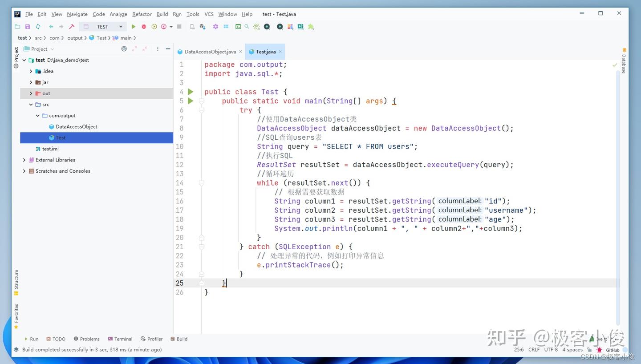
Task: Click the green checkmark inspection indicator
Action: pyautogui.click(x=615, y=65)
